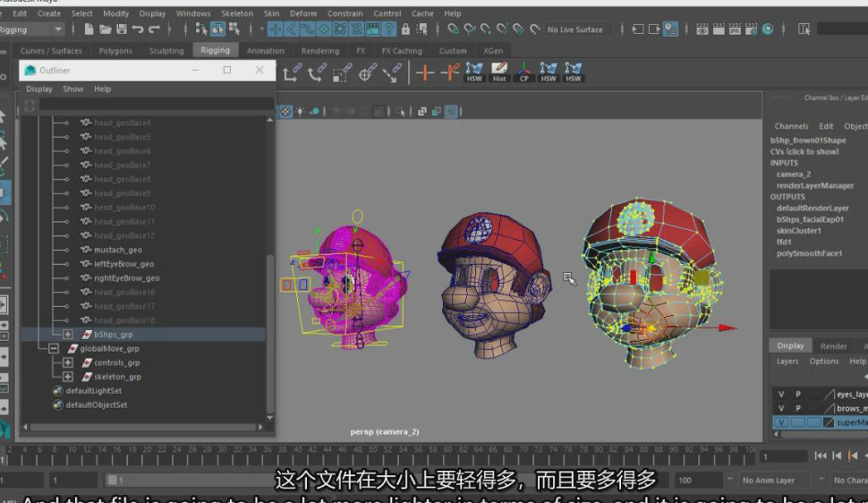Toggle visibility V of brows layer
868x503 pixels.
pyautogui.click(x=781, y=408)
